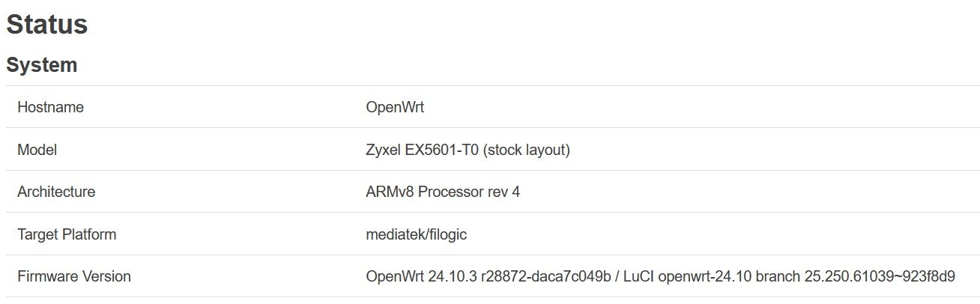Viewport: 980px width, 304px height.
Task: Click the ARMv8 architecture text
Action: click(390, 192)
